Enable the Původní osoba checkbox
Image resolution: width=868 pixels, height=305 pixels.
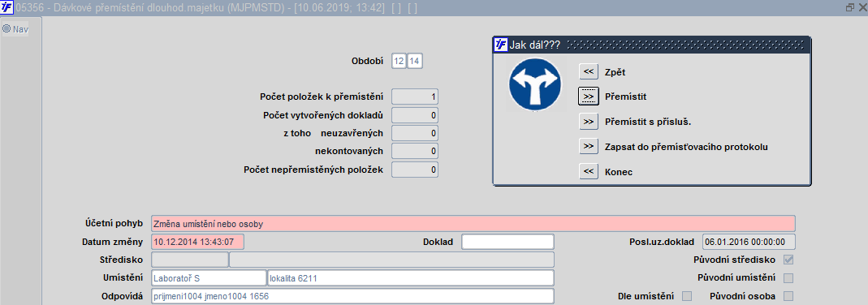click(x=788, y=295)
